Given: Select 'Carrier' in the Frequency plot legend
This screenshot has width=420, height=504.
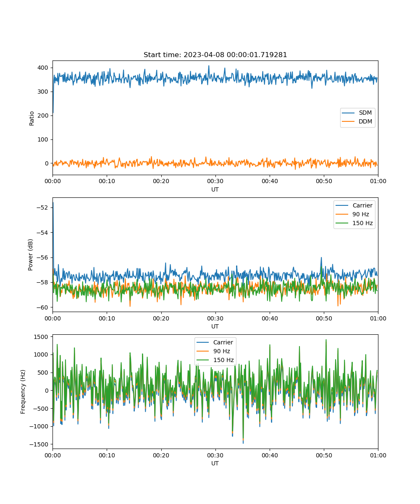Looking at the screenshot, I should 215,342.
